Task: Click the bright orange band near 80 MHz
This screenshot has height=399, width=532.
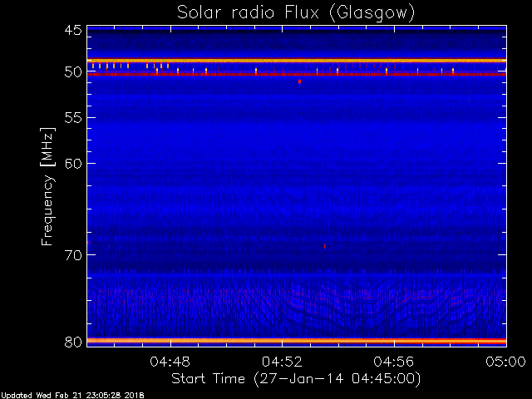Action: [297, 341]
